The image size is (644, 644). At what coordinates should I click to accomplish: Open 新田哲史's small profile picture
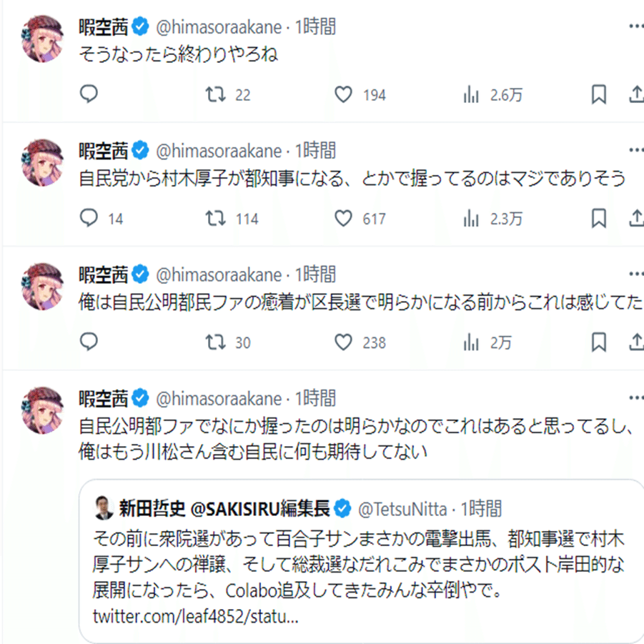pyautogui.click(x=104, y=508)
